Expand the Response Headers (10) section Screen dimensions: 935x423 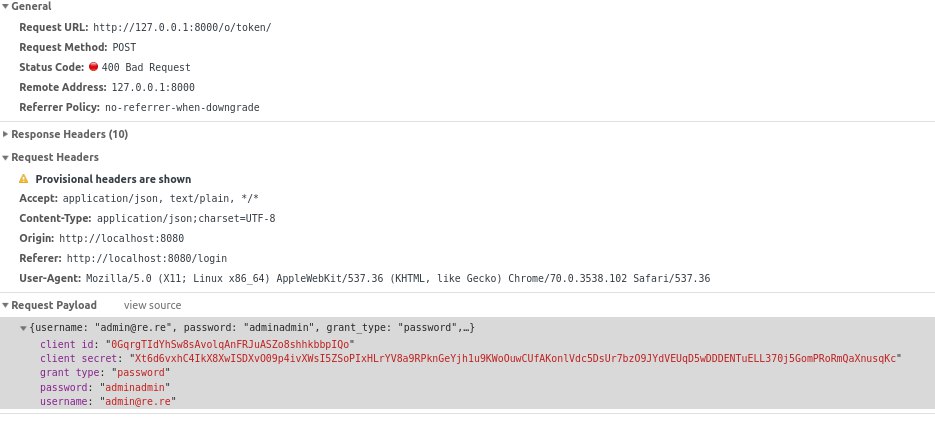5,134
